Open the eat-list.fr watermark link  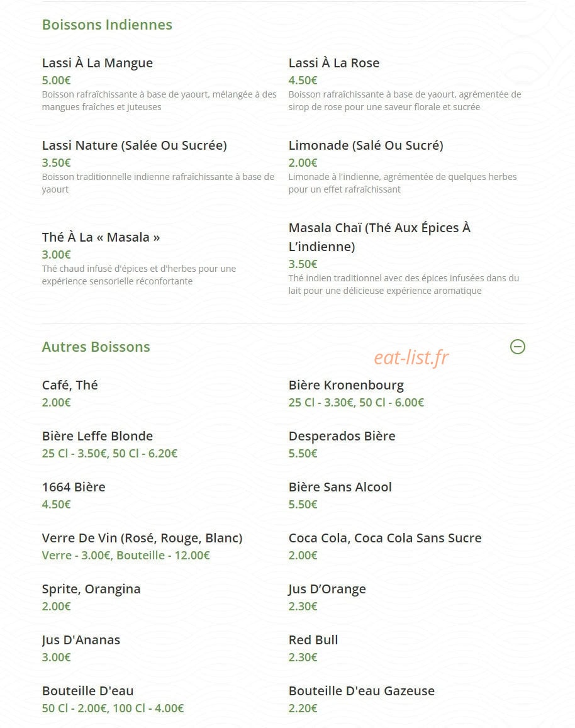411,357
